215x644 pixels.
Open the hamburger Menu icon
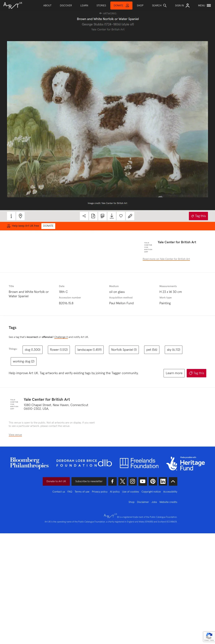click(x=209, y=6)
